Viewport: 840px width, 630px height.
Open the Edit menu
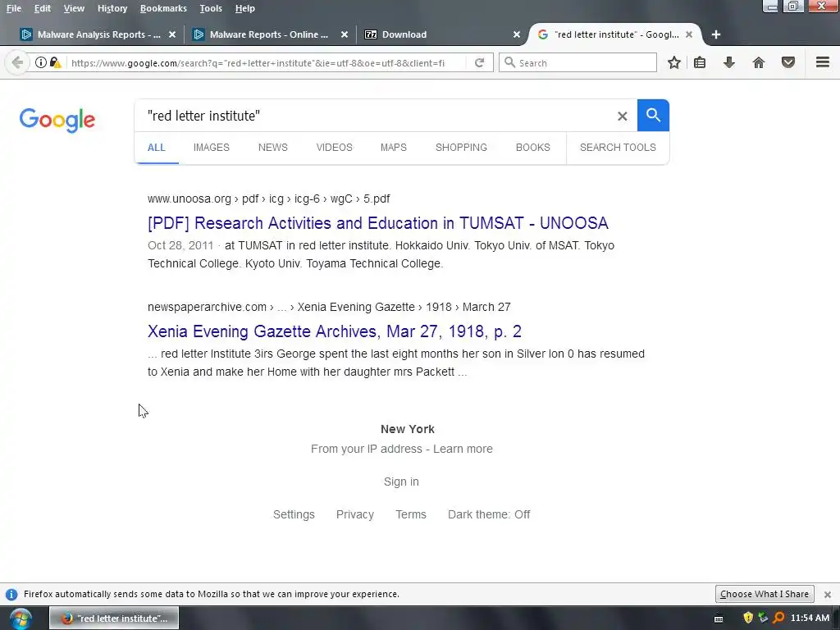(x=43, y=8)
